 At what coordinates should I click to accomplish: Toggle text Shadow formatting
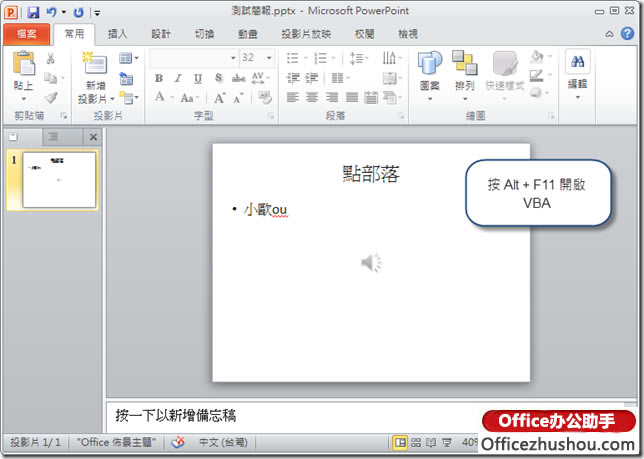[218, 78]
